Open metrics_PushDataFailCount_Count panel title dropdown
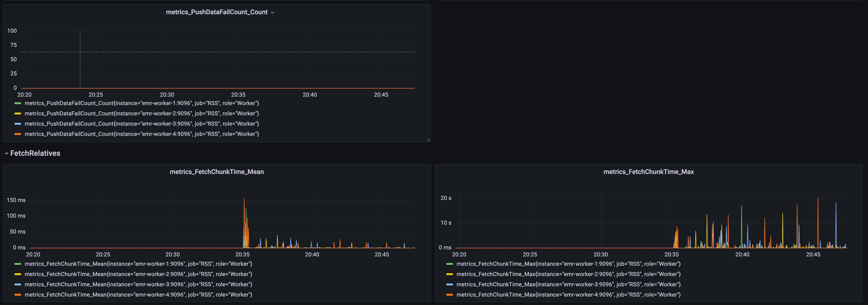The image size is (868, 305). pyautogui.click(x=220, y=12)
